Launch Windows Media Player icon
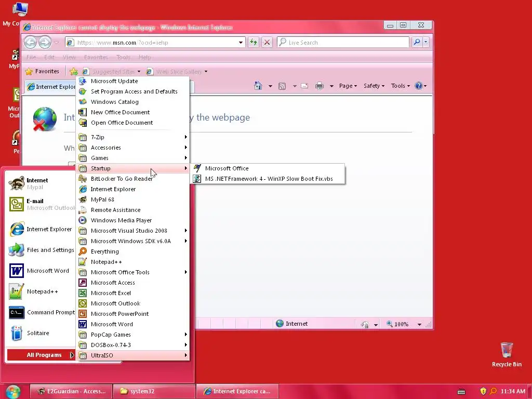The height and width of the screenshot is (399, 532). pos(83,220)
